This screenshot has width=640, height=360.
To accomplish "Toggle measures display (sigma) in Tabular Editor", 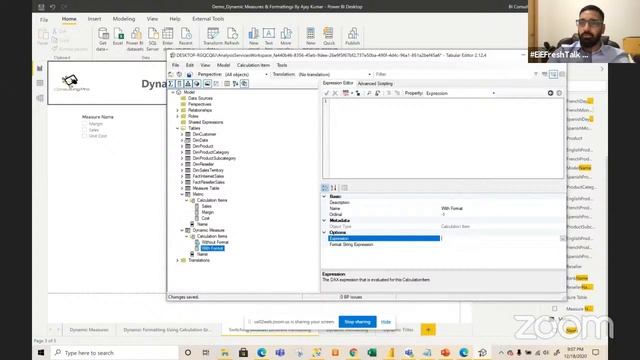I will [x=171, y=84].
